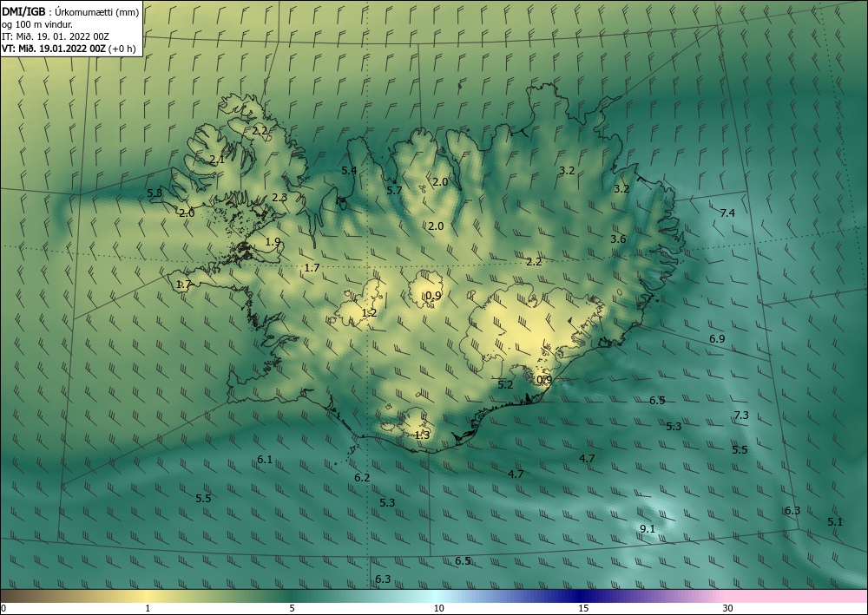
Task: Click the precipitable water colour scale bar
Action: pos(434,596)
